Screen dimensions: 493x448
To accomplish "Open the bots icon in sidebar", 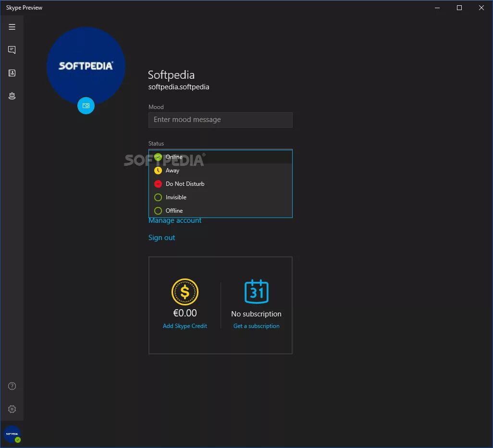I will [x=12, y=96].
